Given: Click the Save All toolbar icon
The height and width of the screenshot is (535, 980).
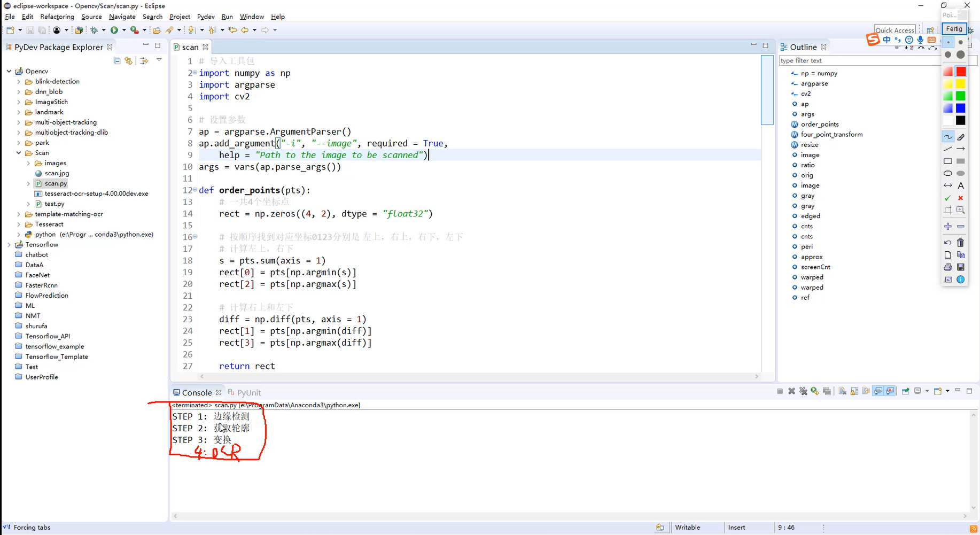Looking at the screenshot, I should click(42, 30).
